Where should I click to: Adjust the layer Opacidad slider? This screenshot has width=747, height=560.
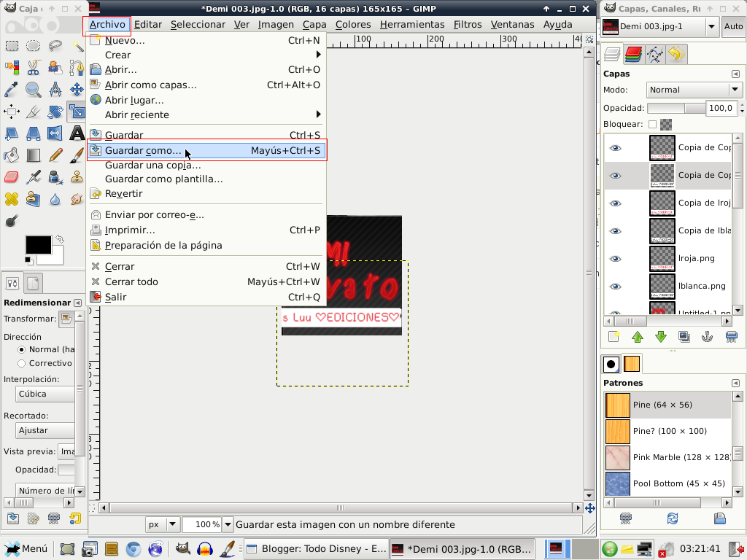click(676, 108)
